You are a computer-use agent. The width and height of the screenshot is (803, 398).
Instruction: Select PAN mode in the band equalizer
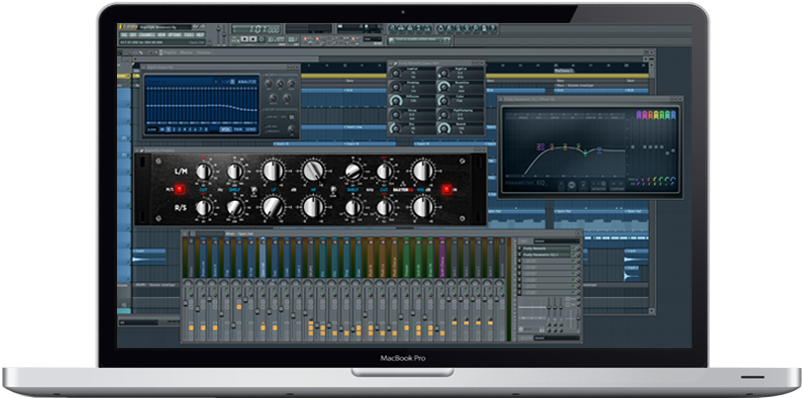pos(238,129)
